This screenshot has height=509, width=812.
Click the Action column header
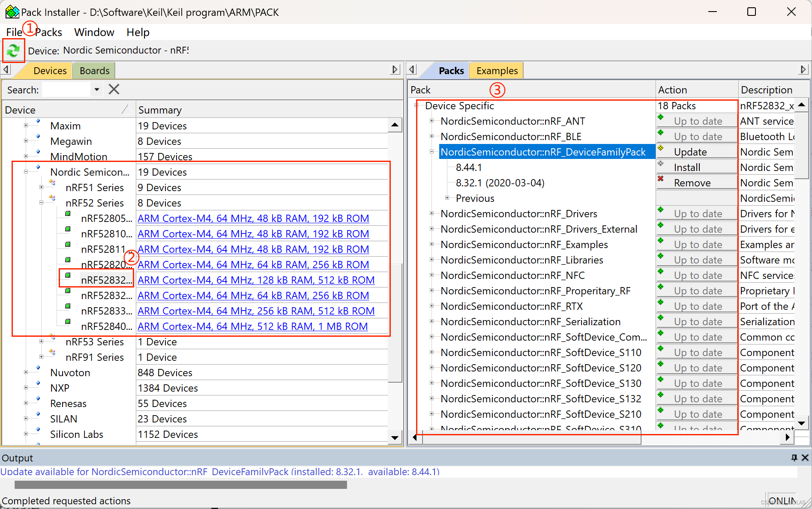pyautogui.click(x=696, y=90)
